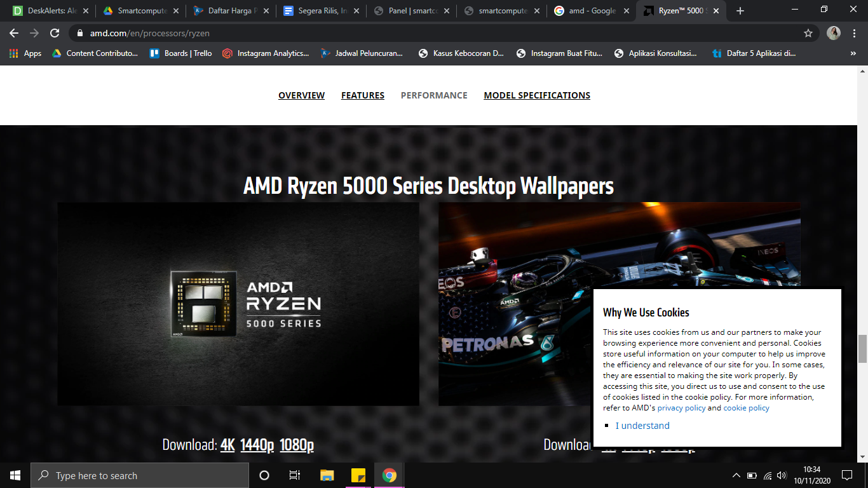Go to the FEATURES section
868x488 pixels.
[x=363, y=95]
